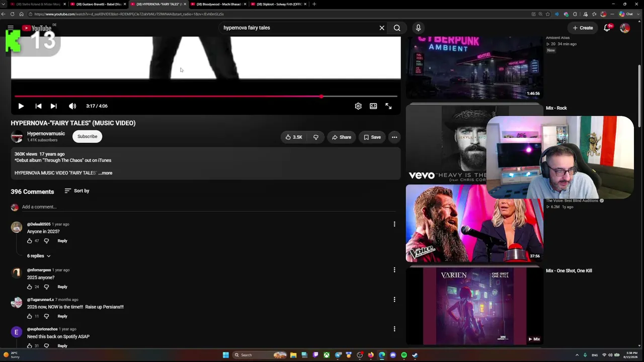
Task: Reply to the 'Anyone in 2025?' comment
Action: 62,241
